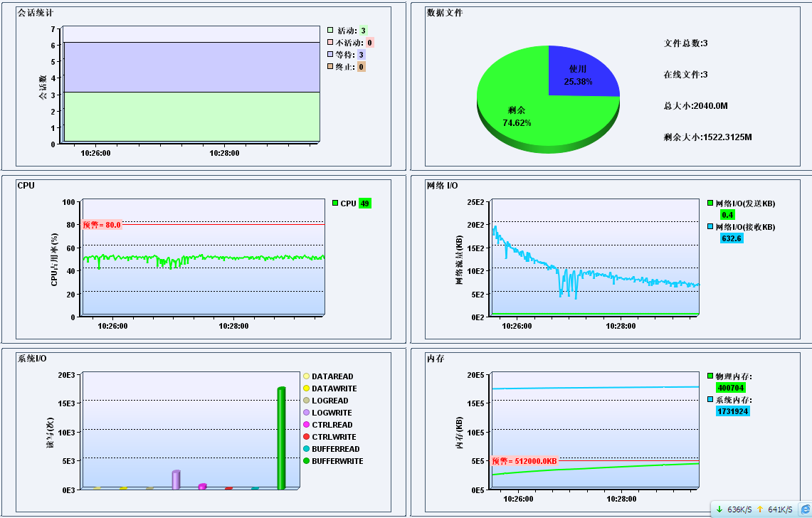The height and width of the screenshot is (518, 812).
Task: Click the purple LOGWRITE bar
Action: pos(176,480)
